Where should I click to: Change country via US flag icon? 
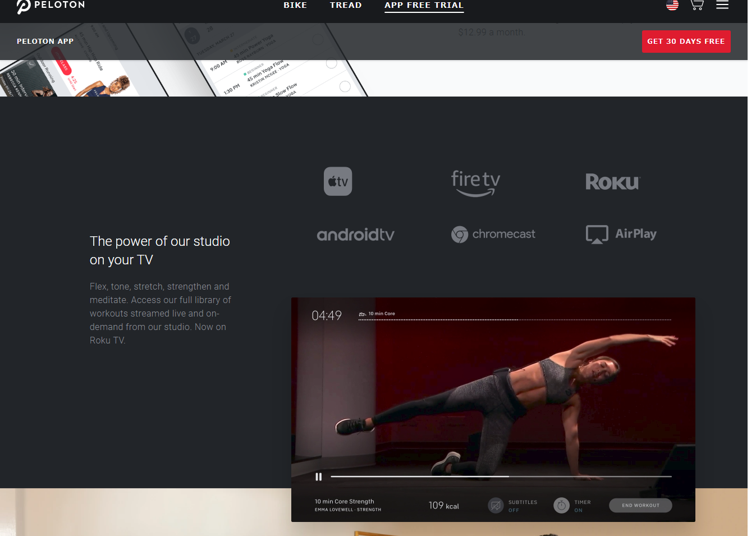(672, 5)
